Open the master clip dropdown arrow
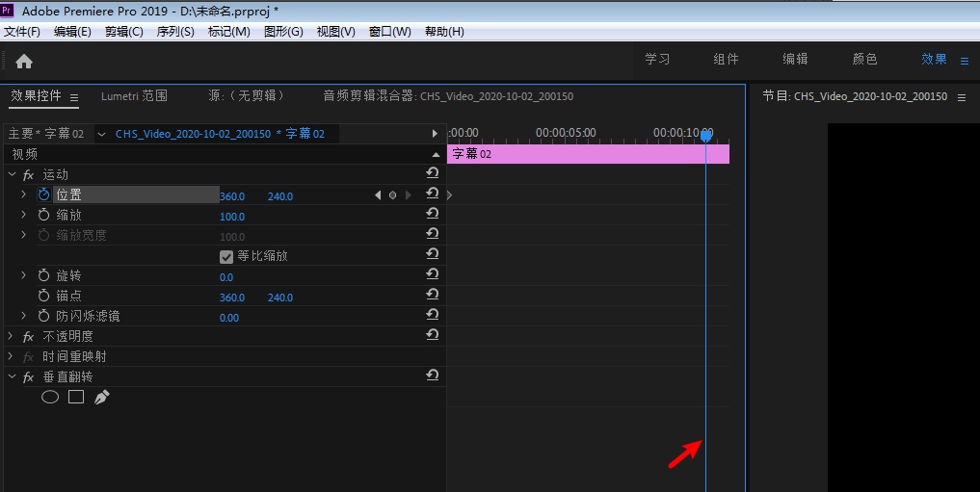 pos(101,134)
